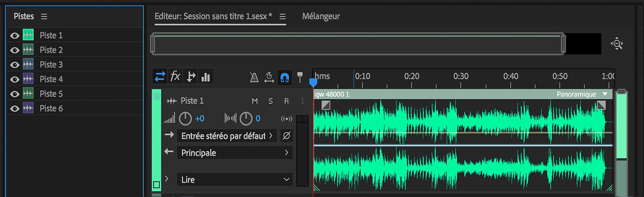Click the clip fade-out handle
The width and height of the screenshot is (644, 197).
(x=602, y=105)
